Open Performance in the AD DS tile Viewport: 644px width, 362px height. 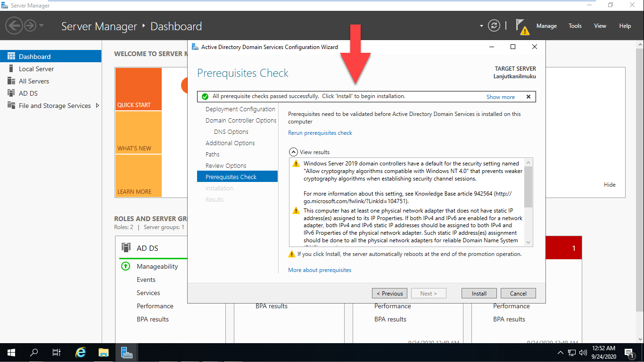pos(155,306)
